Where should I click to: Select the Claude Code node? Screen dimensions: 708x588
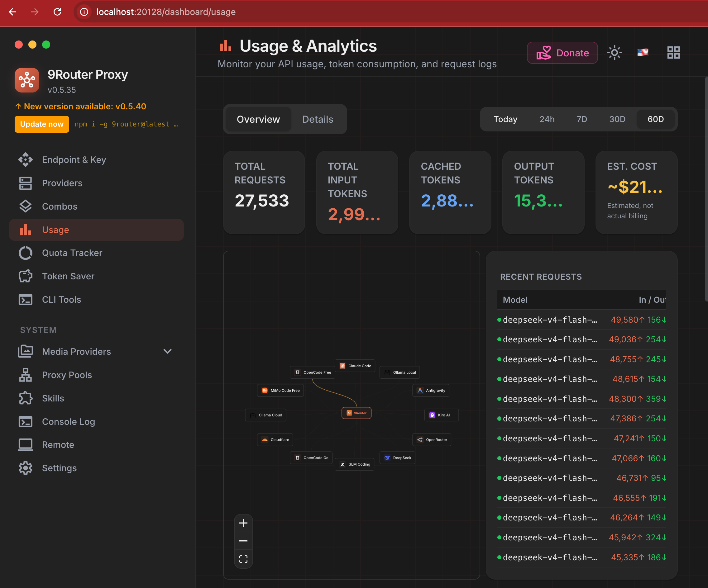[355, 366]
